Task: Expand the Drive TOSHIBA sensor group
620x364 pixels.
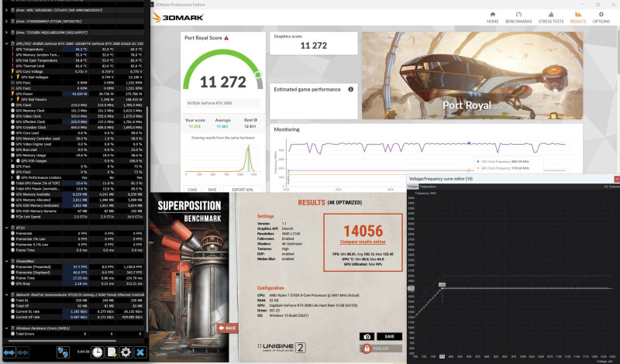Action: point(7,33)
